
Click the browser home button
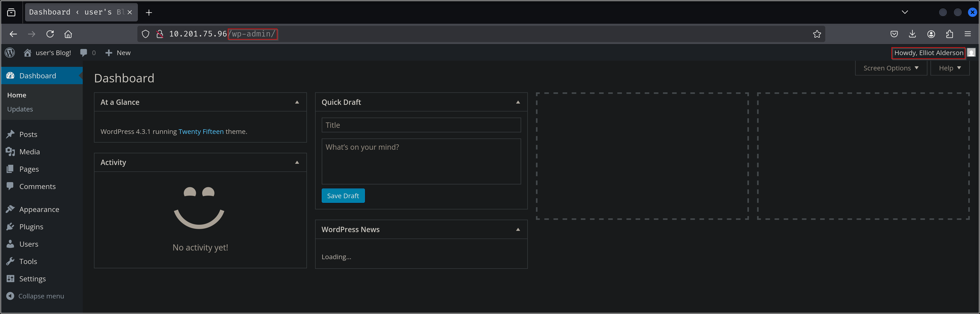tap(68, 34)
